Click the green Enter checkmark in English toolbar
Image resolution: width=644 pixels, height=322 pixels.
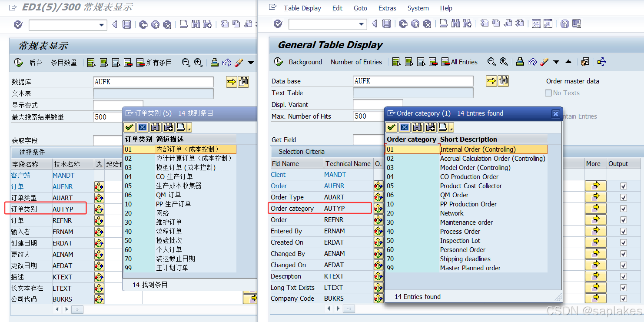[278, 24]
